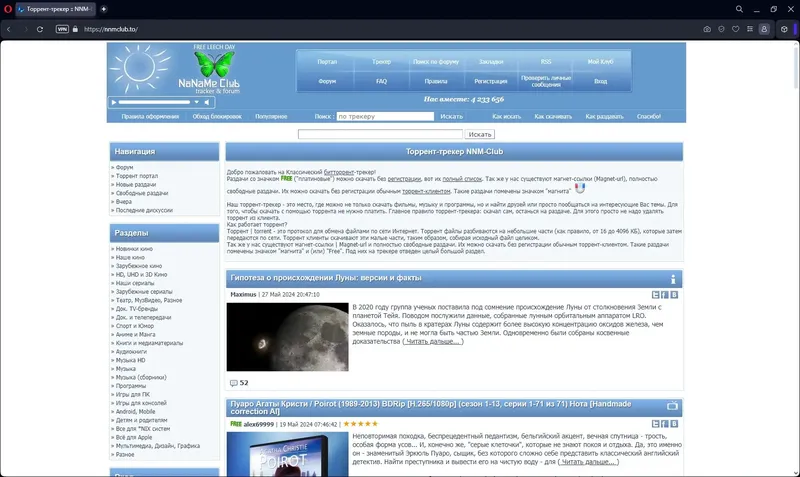
Task: Reload the page with refresh icon
Action: click(40, 29)
